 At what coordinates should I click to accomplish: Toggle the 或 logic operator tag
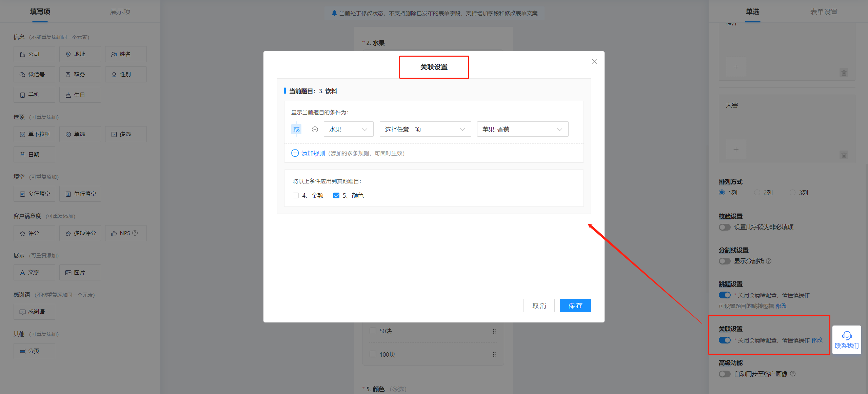click(x=296, y=129)
